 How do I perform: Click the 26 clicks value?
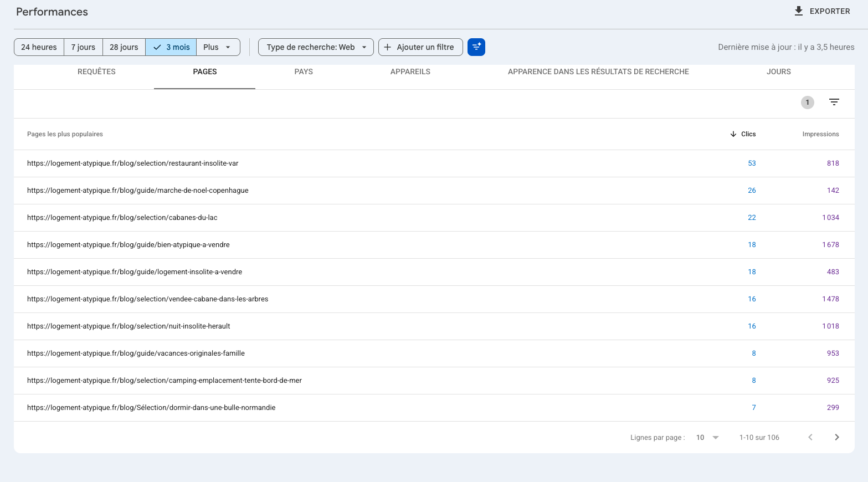(x=752, y=191)
